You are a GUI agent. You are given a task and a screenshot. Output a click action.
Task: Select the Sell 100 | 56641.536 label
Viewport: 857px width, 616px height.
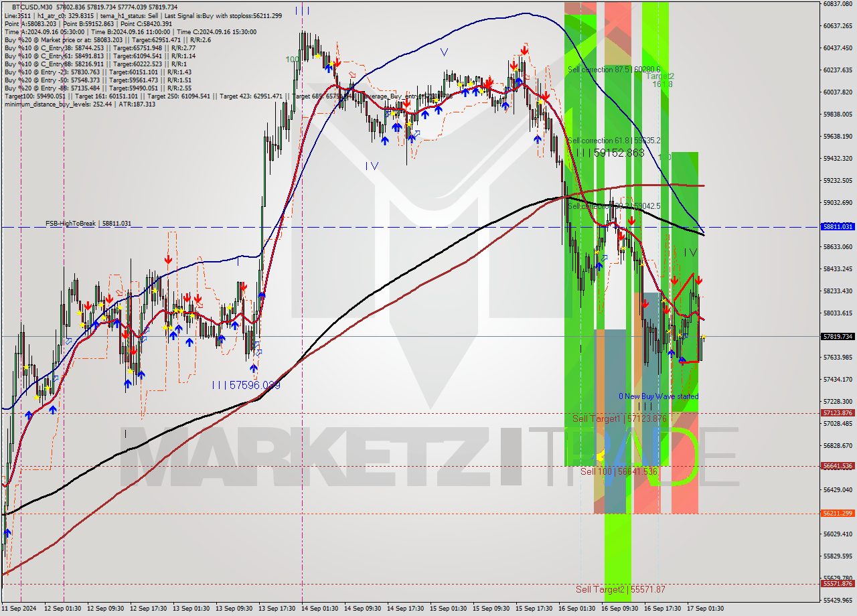[619, 471]
